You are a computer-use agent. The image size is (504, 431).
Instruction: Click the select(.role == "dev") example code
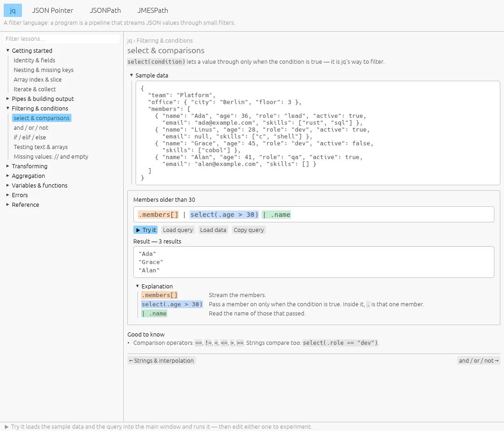[x=340, y=343]
